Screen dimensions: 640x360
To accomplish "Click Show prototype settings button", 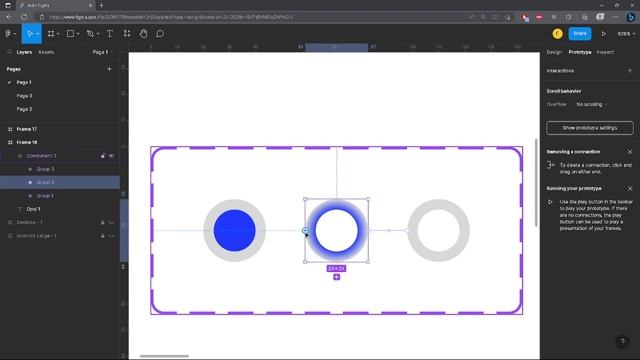I will (x=590, y=128).
